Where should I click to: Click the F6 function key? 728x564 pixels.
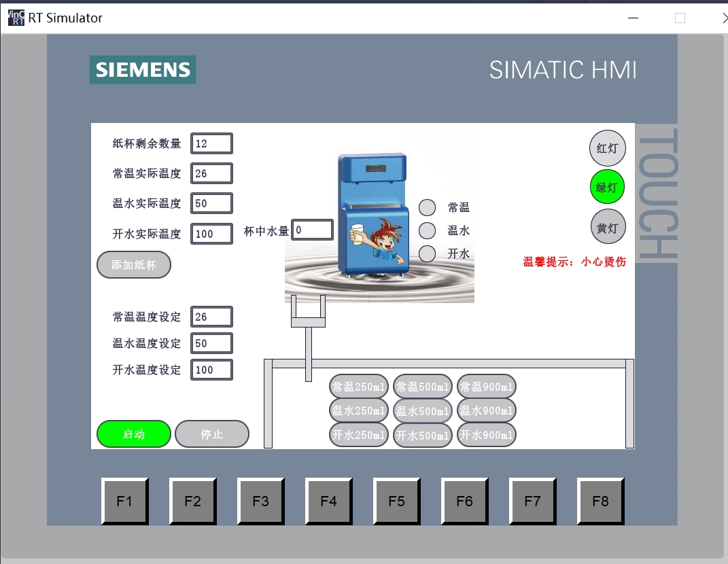[464, 501]
